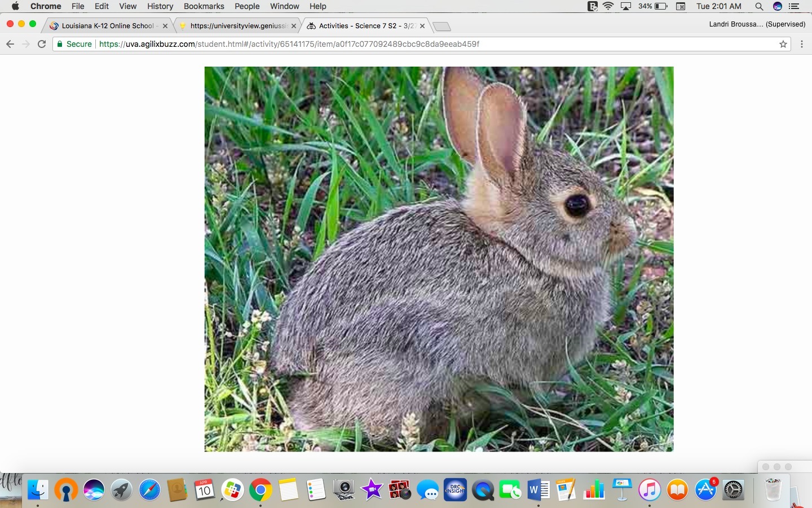Image resolution: width=812 pixels, height=508 pixels.
Task: Open Photo Booth from the Dock
Action: tap(399, 490)
